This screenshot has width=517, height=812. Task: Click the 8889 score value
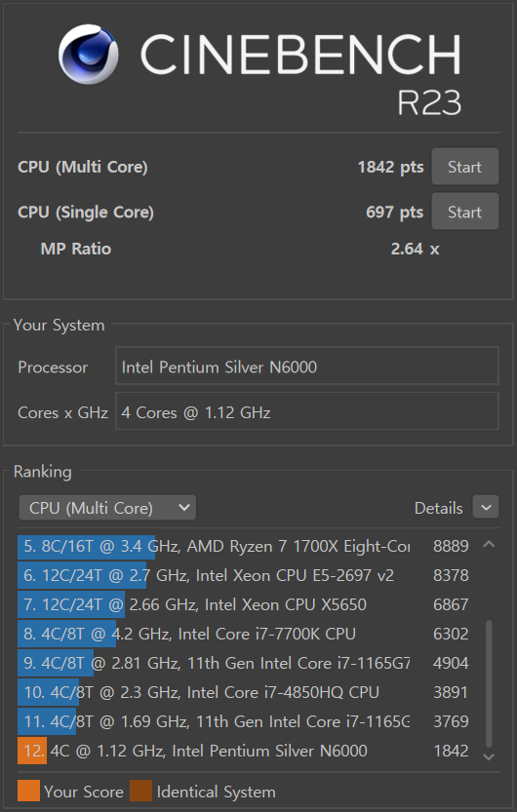[451, 546]
